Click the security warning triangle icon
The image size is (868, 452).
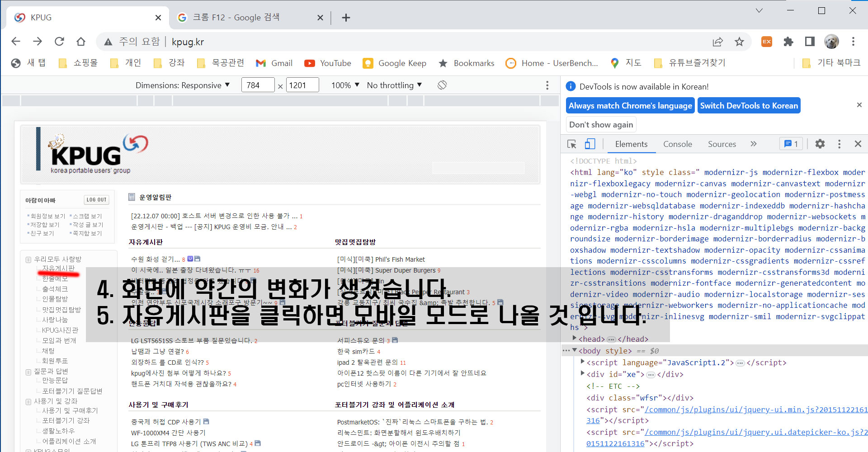[108, 42]
